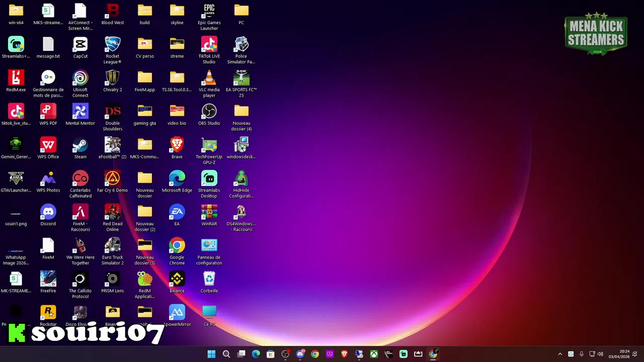The height and width of the screenshot is (362, 644).
Task: Open the RedM.exe desktop icon
Action: coord(16,80)
